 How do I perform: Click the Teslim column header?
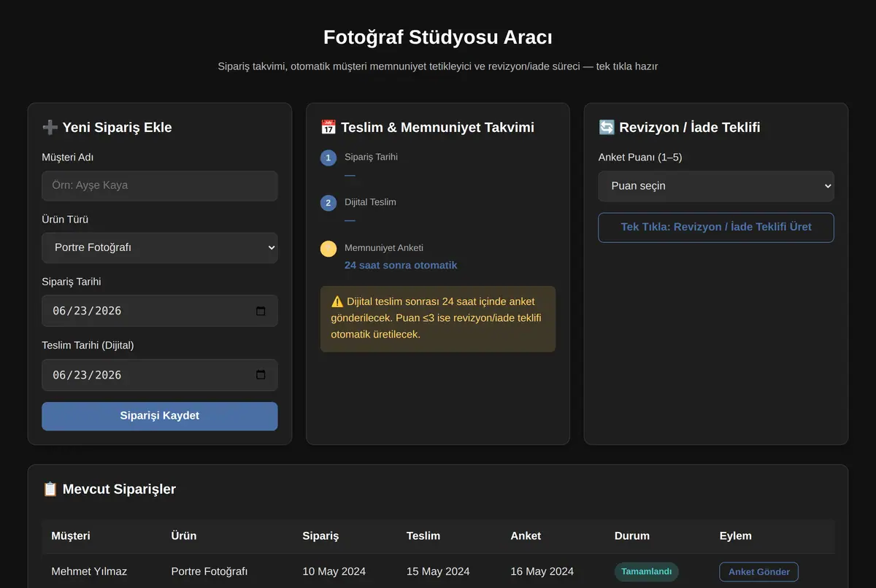point(423,536)
